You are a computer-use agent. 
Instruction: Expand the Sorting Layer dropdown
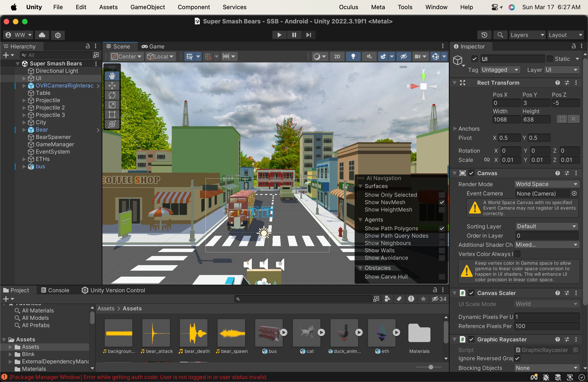[547, 226]
